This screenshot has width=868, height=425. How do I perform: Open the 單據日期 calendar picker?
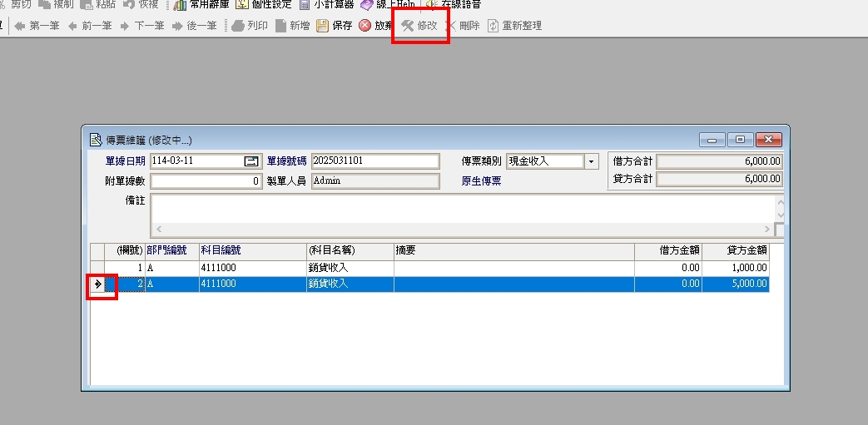click(x=251, y=161)
